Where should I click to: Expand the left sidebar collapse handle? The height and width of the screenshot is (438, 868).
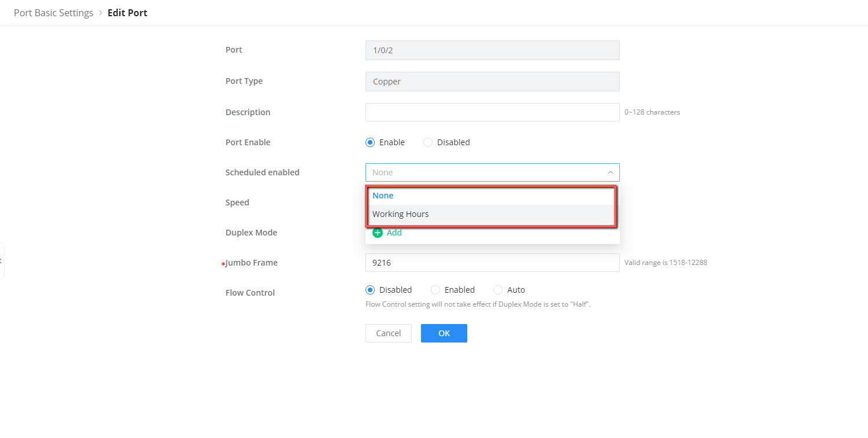click(2, 261)
